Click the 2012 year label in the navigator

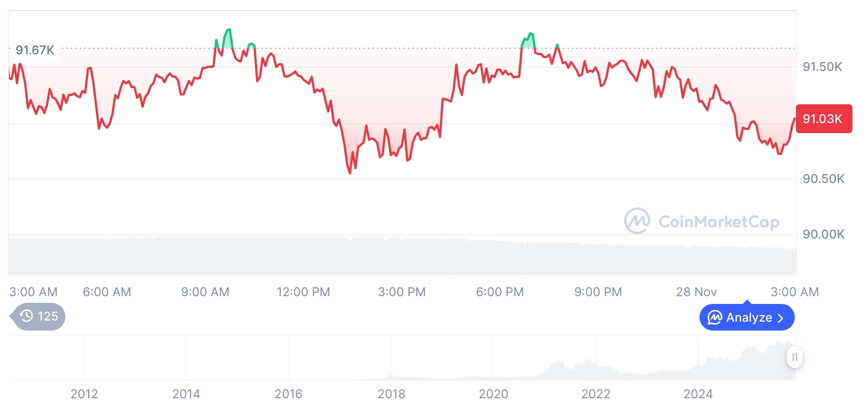(84, 394)
